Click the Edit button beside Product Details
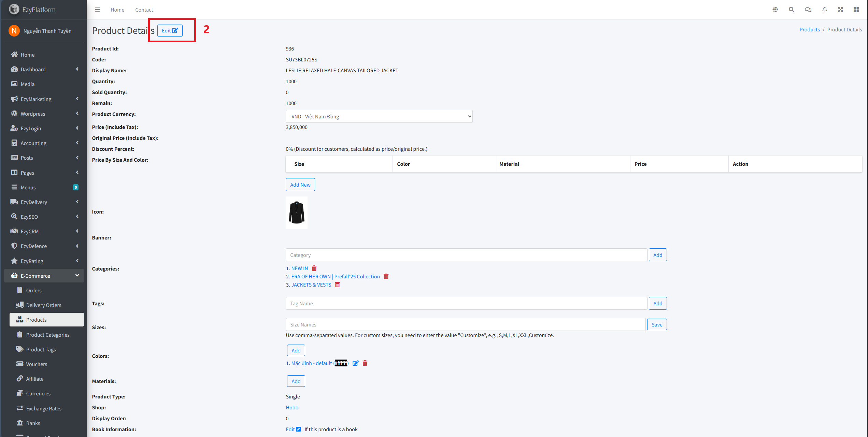868x437 pixels. tap(170, 30)
